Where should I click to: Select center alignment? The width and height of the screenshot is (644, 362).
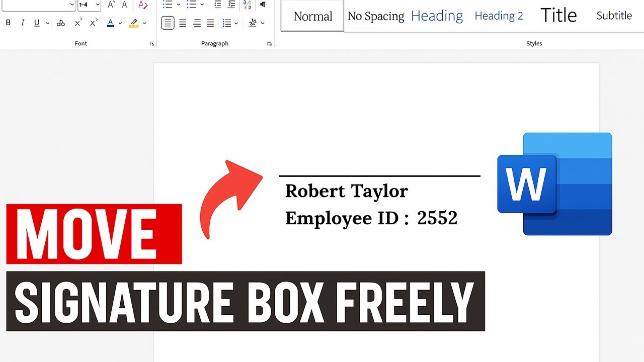pyautogui.click(x=183, y=23)
